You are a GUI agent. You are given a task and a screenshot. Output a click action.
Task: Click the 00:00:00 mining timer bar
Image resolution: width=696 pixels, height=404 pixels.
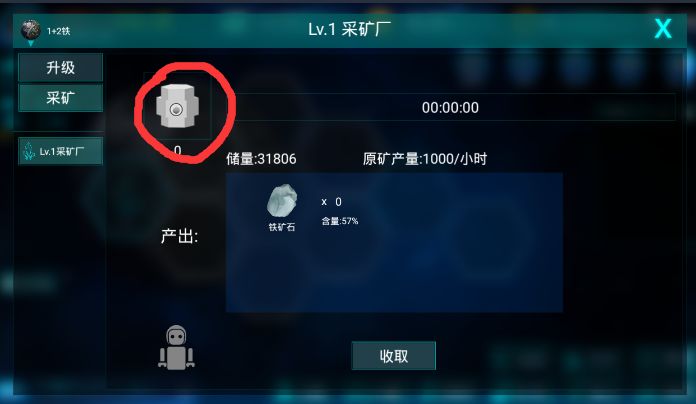(450, 107)
